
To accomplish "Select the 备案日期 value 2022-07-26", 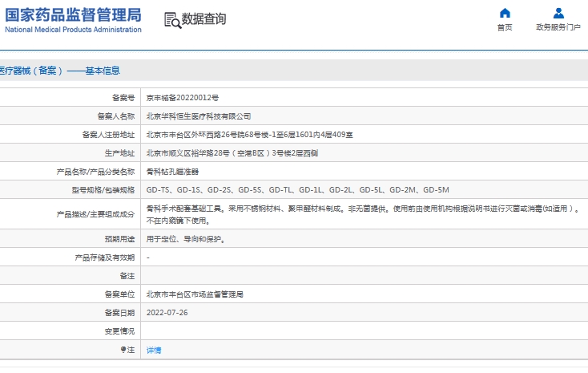I will pos(167,313).
